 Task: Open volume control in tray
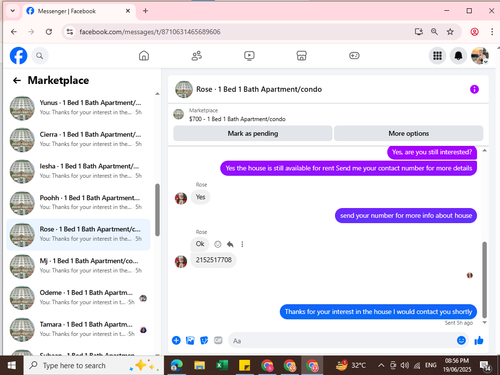(x=405, y=366)
